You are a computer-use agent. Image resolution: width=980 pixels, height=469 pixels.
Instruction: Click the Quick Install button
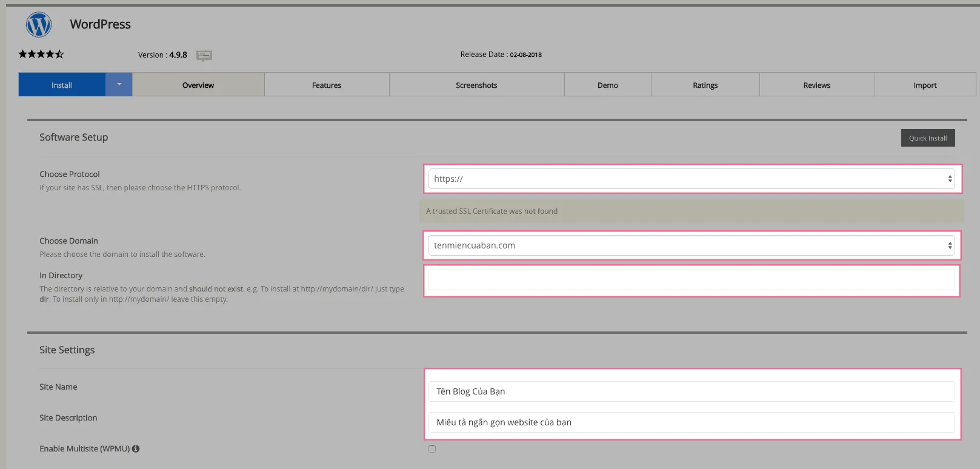point(928,138)
